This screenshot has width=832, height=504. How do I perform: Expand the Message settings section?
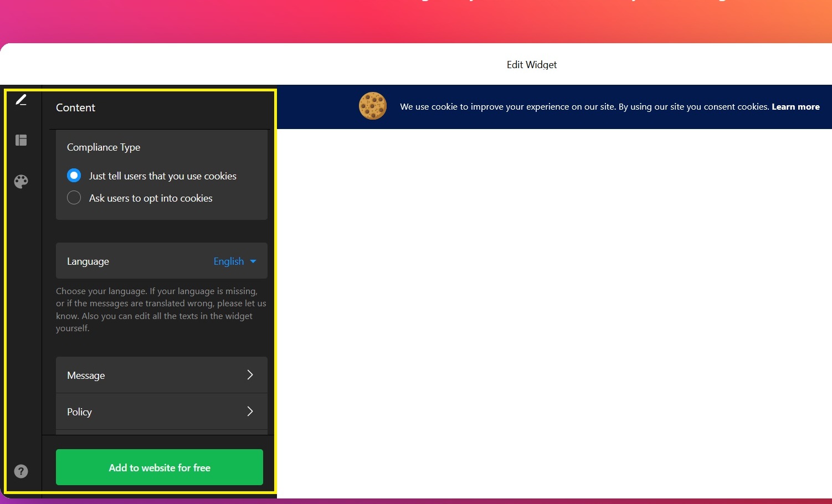pyautogui.click(x=161, y=375)
